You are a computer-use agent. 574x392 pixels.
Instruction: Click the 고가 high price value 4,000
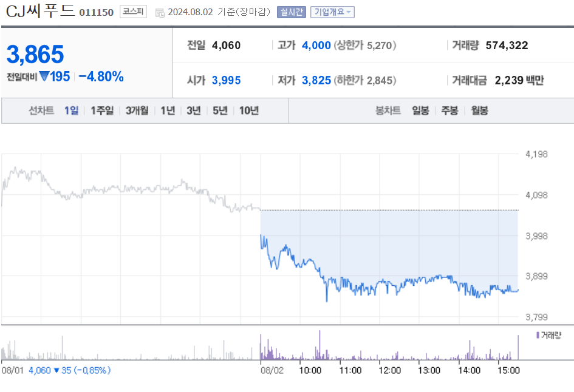pyautogui.click(x=315, y=46)
